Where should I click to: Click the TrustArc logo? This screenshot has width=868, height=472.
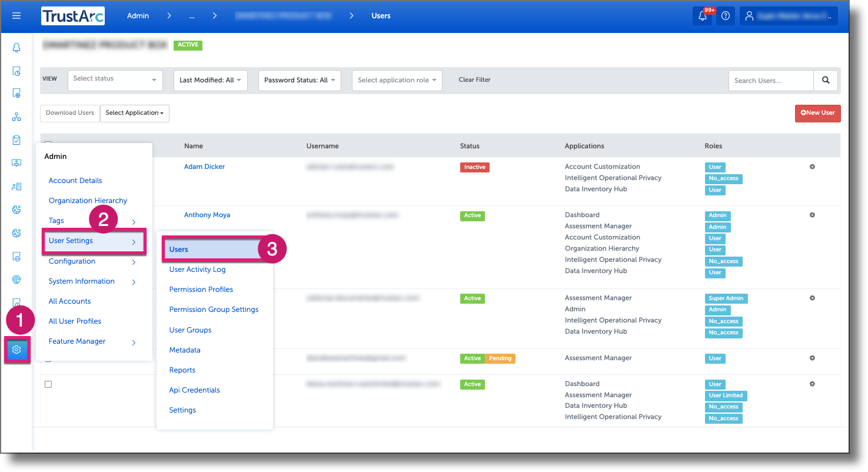tap(72, 16)
